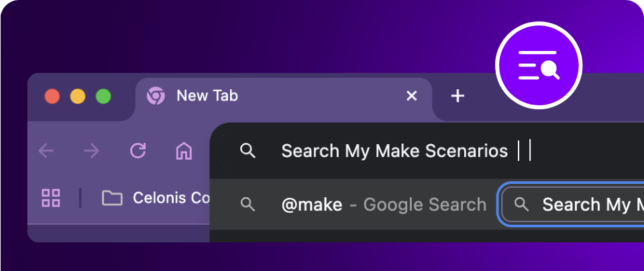Viewport: 644px width, 271px height.
Task: Open the home page icon
Action: coord(183,151)
